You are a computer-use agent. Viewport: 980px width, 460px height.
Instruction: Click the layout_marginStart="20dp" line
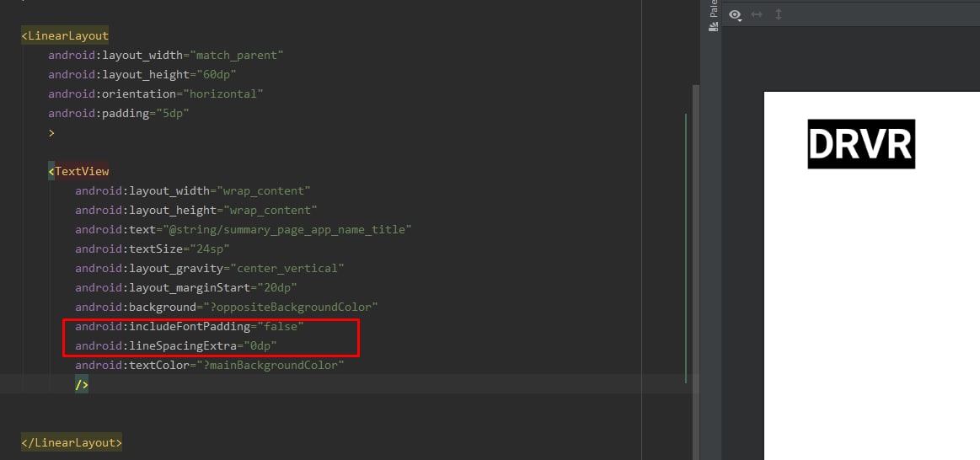(186, 287)
